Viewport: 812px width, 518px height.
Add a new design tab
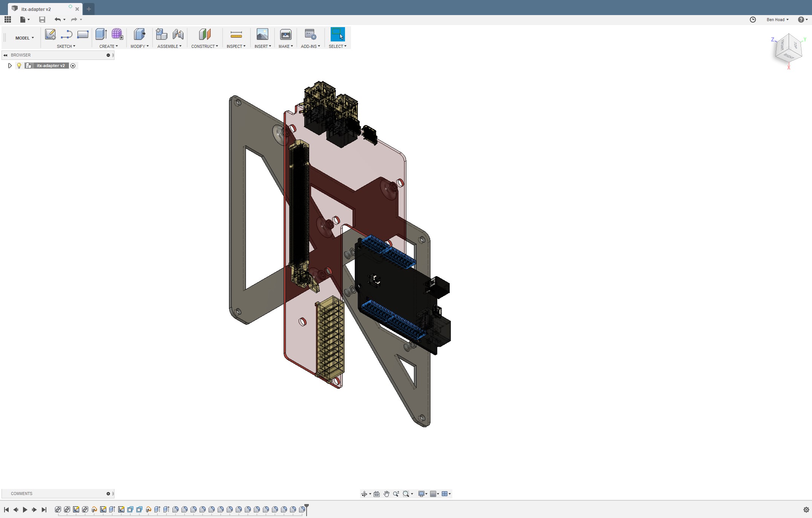(x=89, y=9)
